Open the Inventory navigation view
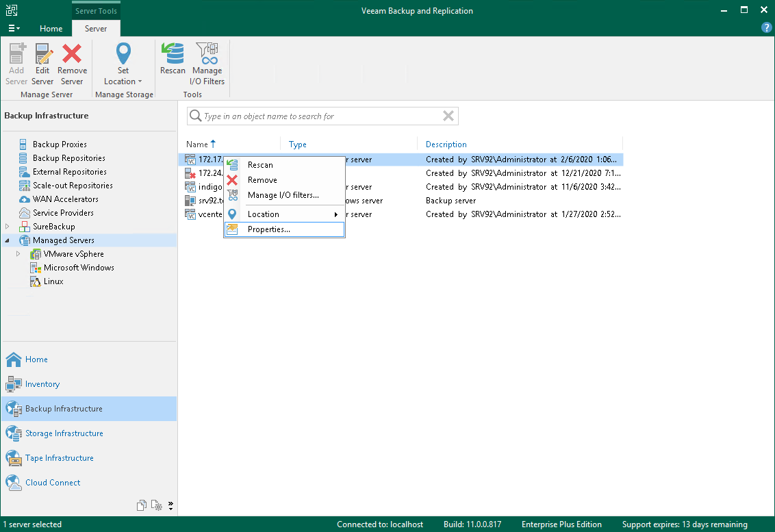 [42, 384]
